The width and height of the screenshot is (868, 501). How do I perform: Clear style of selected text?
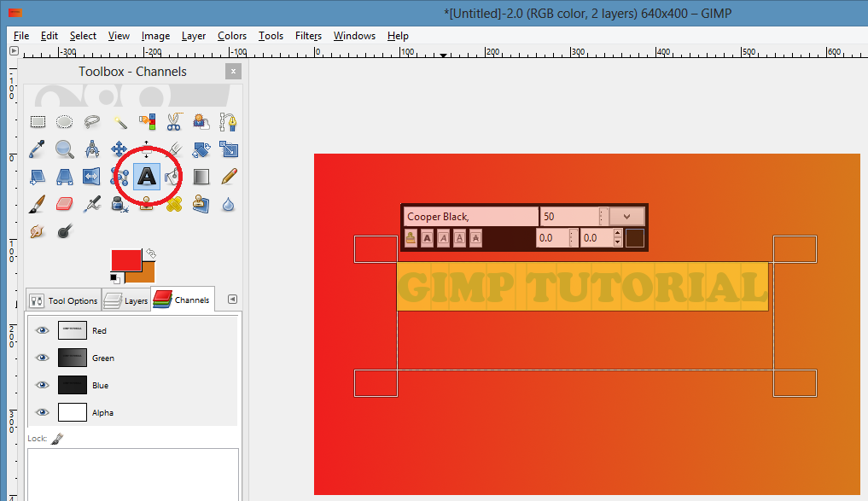[x=411, y=239]
